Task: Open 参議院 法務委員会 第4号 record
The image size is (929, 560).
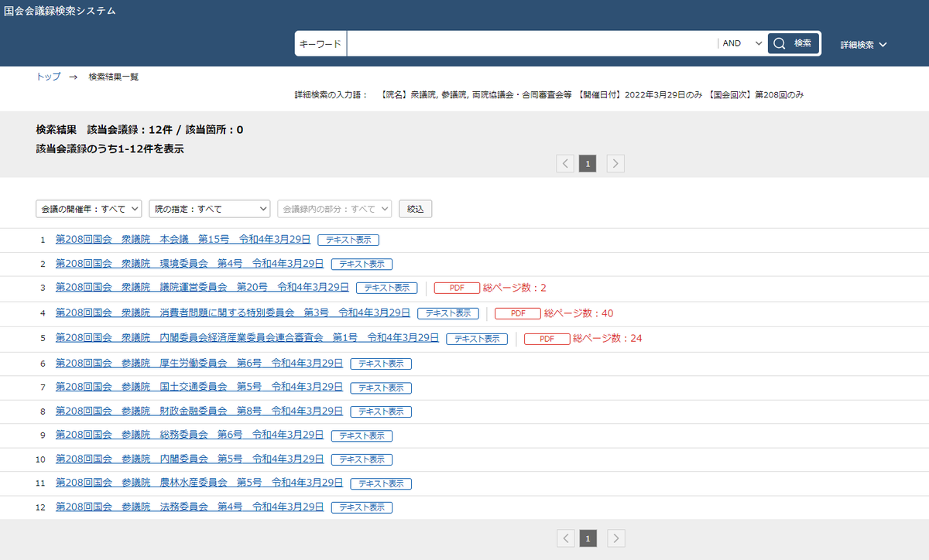Action: pos(190,507)
